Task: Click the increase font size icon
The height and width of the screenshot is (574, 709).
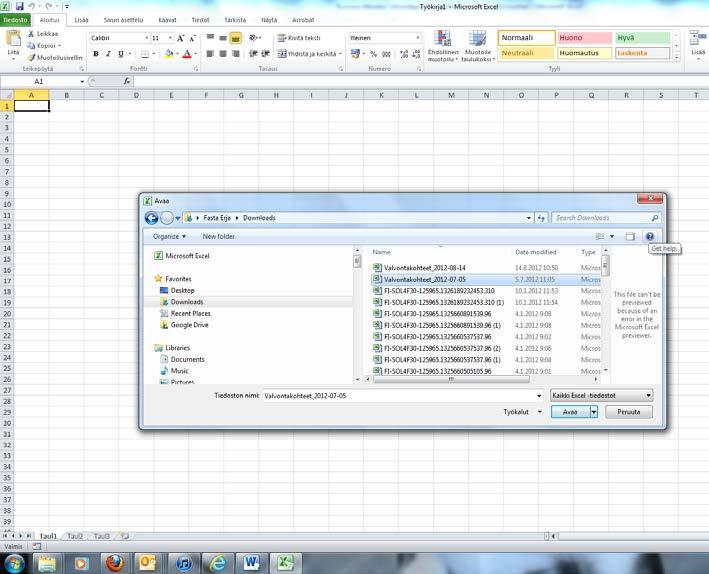Action: pos(180,38)
